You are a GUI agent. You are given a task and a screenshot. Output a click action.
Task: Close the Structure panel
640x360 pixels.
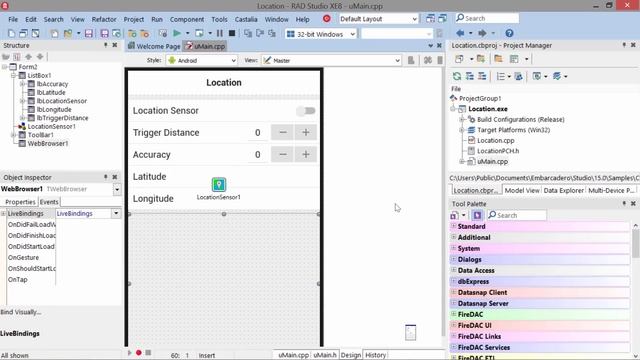click(x=115, y=45)
